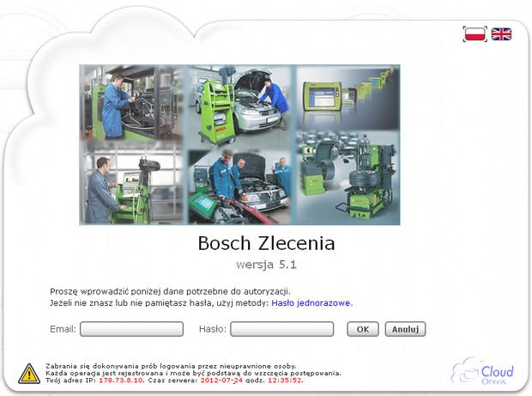Click the IP address 178.73.8.10
532x396 pixels.
tap(121, 380)
